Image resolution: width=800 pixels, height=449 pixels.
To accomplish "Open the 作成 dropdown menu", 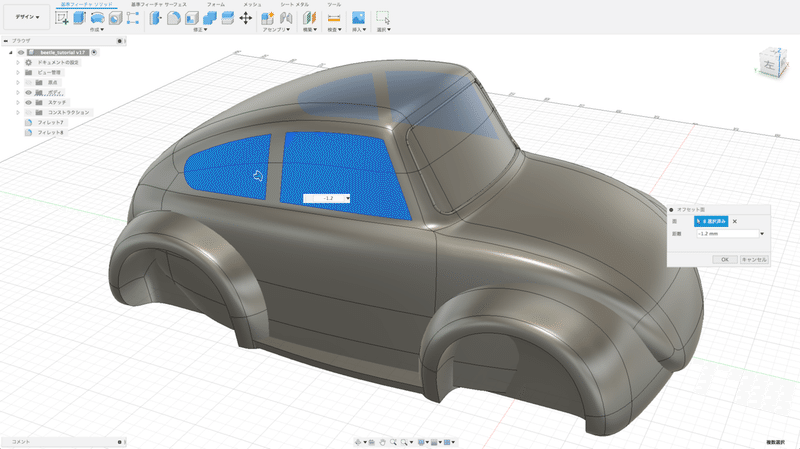I will tap(96, 30).
